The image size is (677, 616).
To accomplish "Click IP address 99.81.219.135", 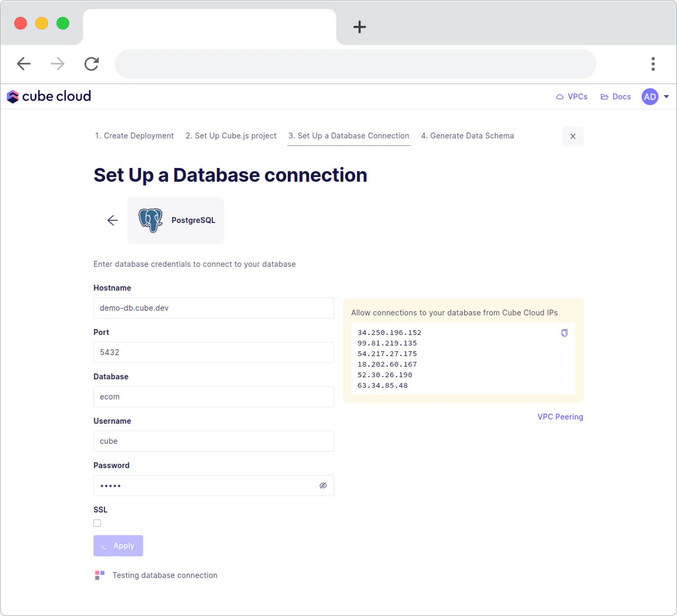I will click(x=387, y=343).
